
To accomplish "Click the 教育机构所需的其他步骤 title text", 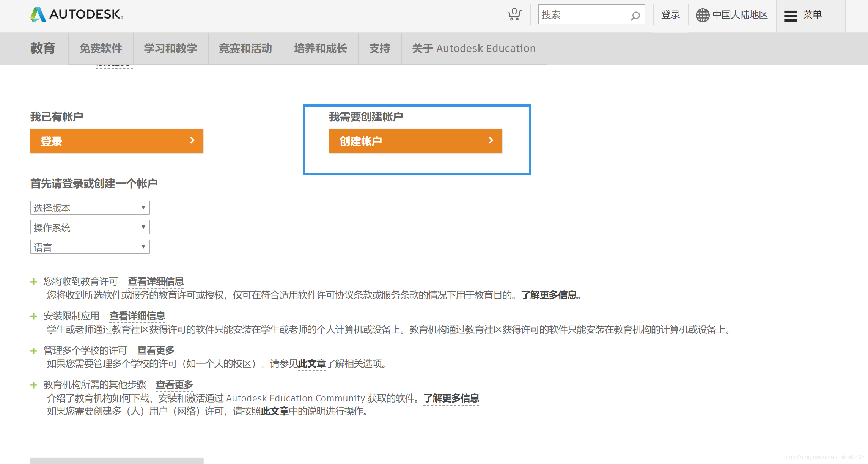I will pos(95,385).
